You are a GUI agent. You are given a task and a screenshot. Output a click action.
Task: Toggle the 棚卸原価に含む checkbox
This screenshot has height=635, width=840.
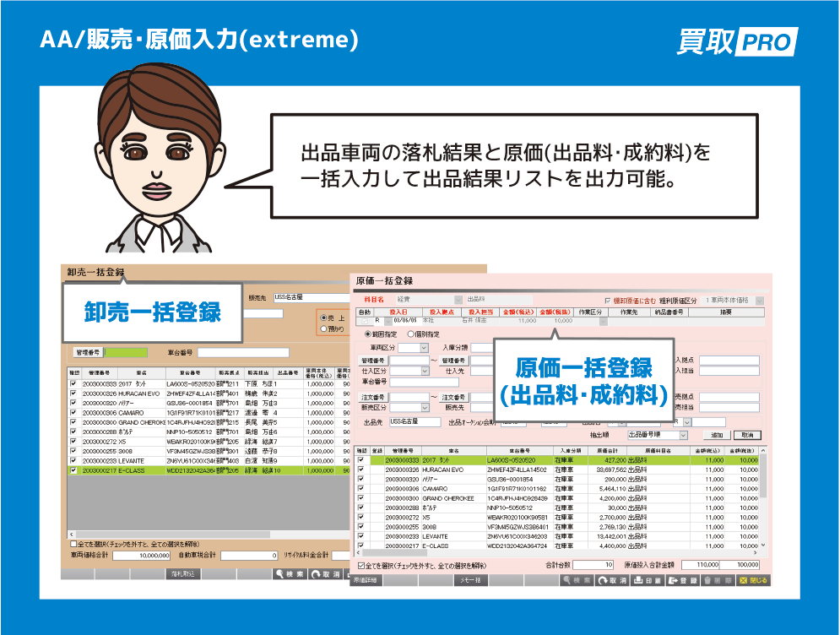click(x=607, y=300)
